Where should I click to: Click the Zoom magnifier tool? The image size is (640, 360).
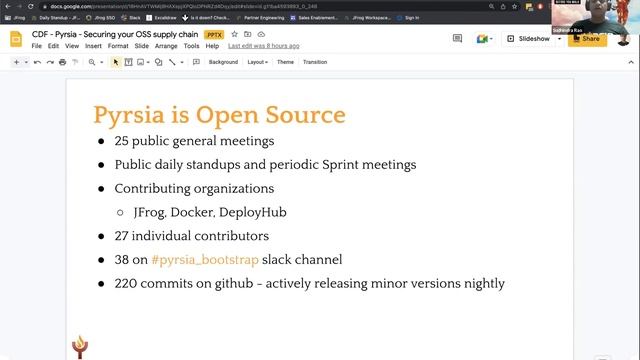(x=92, y=62)
